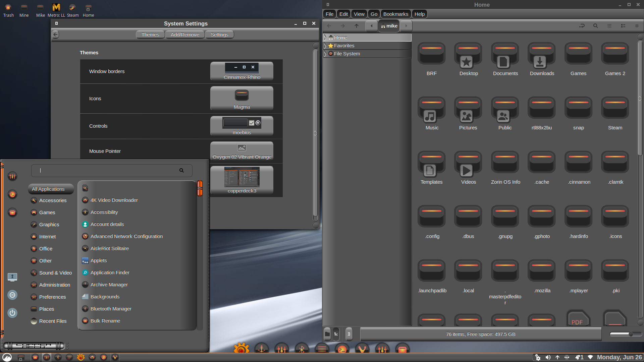Click the power button in menu sidebar
Viewport: 644px width, 362px height.
pos(12,313)
